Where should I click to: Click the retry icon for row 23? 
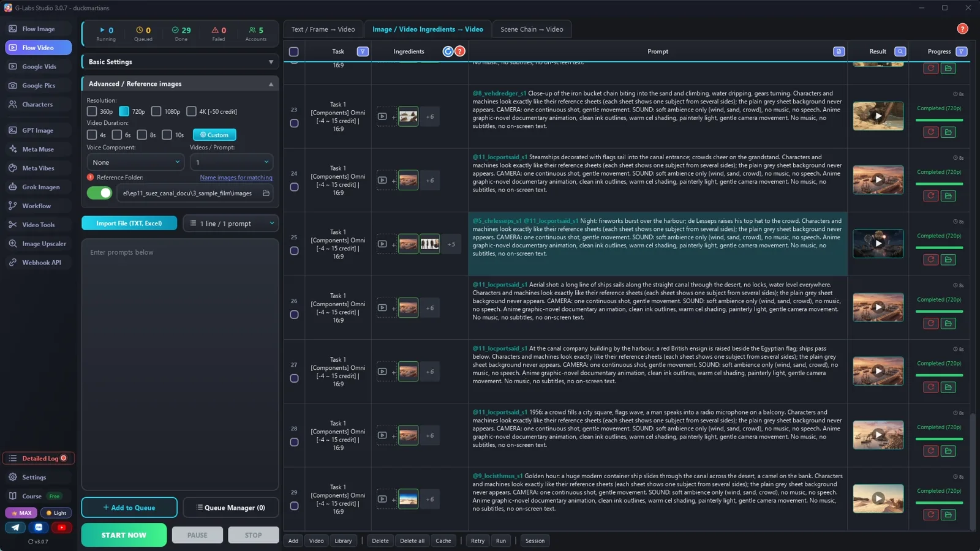(930, 132)
